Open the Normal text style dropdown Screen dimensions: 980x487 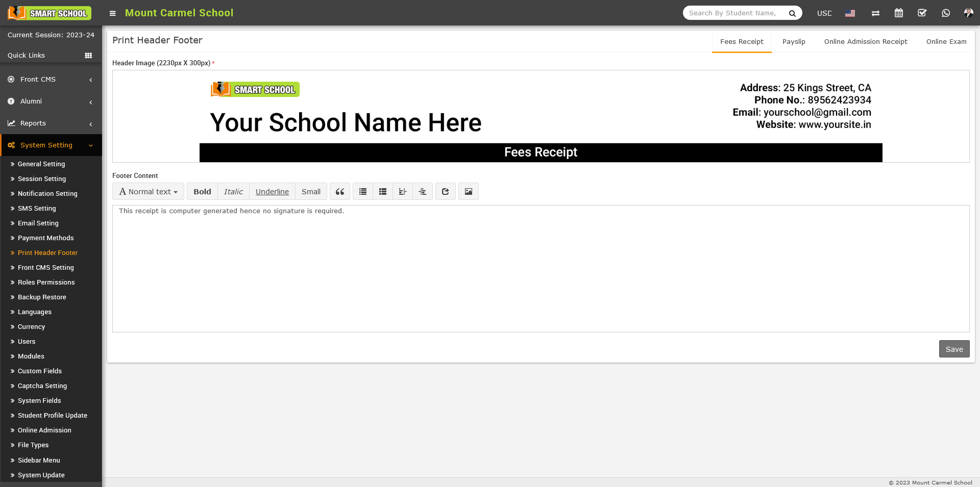pyautogui.click(x=148, y=192)
